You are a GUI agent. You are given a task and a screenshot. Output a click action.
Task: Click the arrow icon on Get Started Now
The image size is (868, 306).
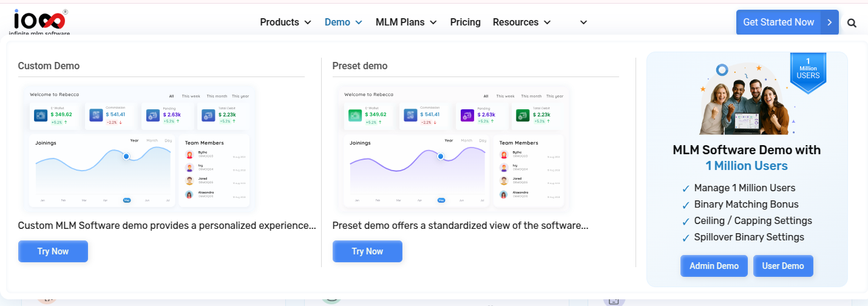click(x=830, y=22)
